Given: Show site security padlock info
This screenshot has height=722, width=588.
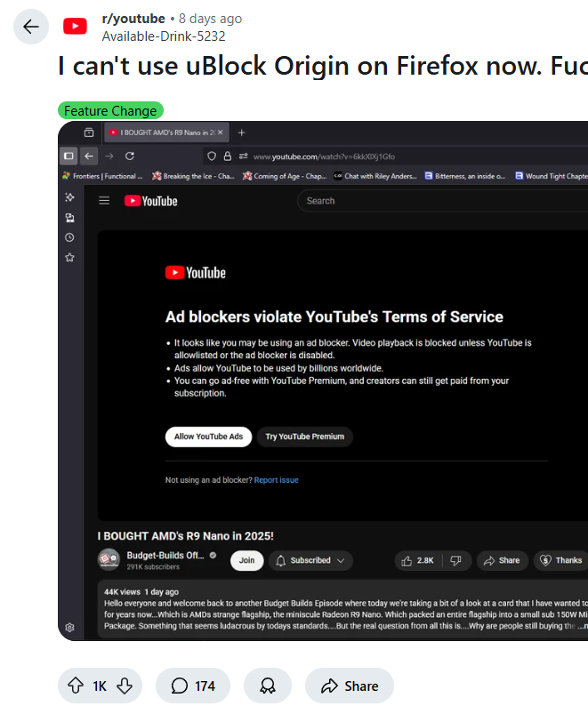Looking at the screenshot, I should [228, 156].
